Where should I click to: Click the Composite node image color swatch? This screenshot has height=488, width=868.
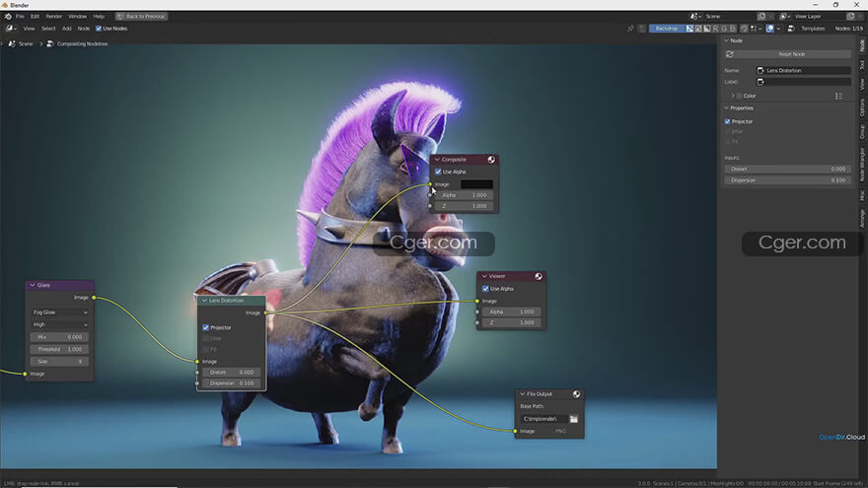click(x=476, y=184)
